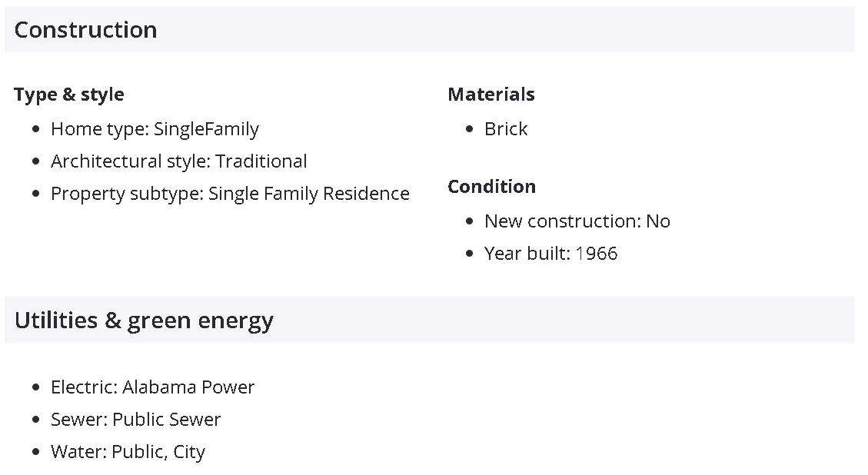Image resolution: width=868 pixels, height=475 pixels.
Task: Select the Type & style subheading
Action: point(69,95)
